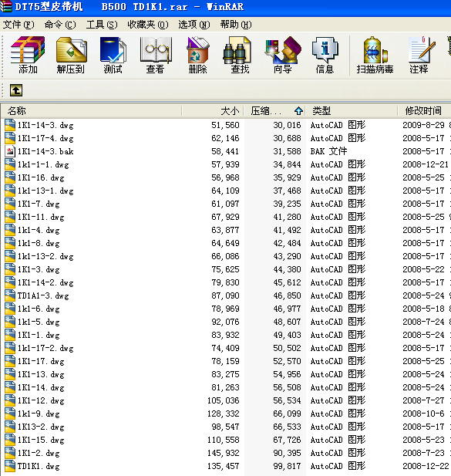Select file 1K1-1.dwg
Image resolution: width=451 pixels, height=476 pixels.
point(39,335)
